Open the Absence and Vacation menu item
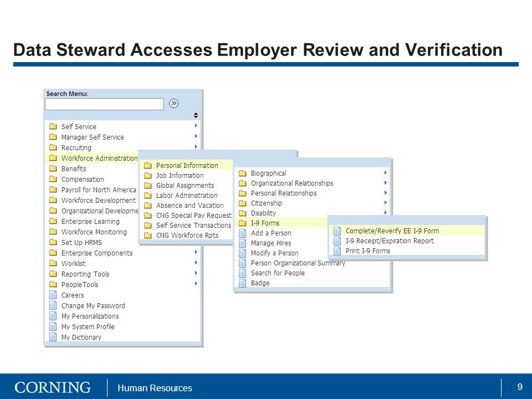Viewport: 532px width, 399px height. tap(190, 205)
